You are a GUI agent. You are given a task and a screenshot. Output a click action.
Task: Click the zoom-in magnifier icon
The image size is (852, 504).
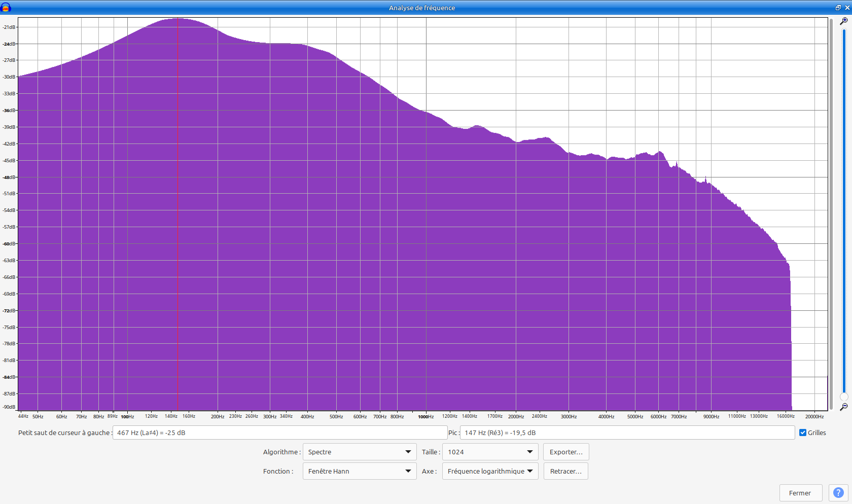(844, 21)
